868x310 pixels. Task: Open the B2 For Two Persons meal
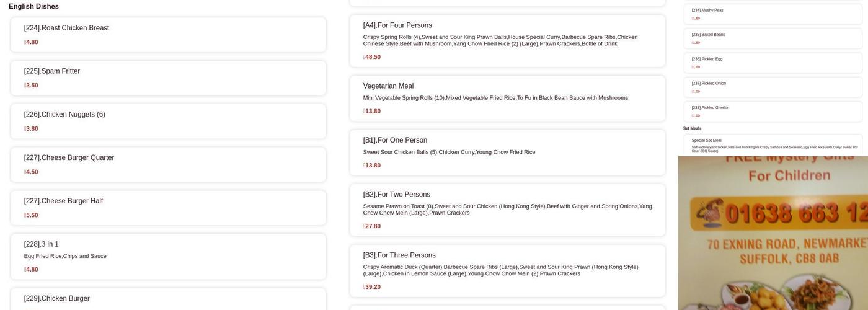[507, 210]
